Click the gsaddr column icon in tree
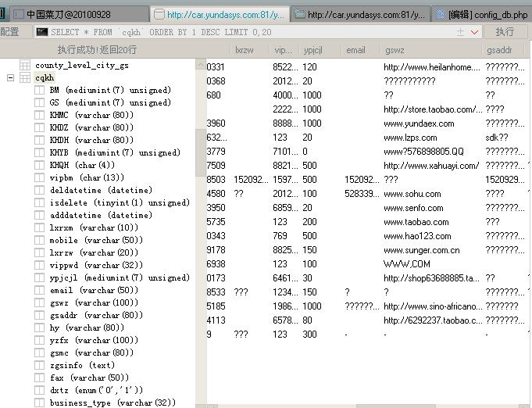 point(39,315)
